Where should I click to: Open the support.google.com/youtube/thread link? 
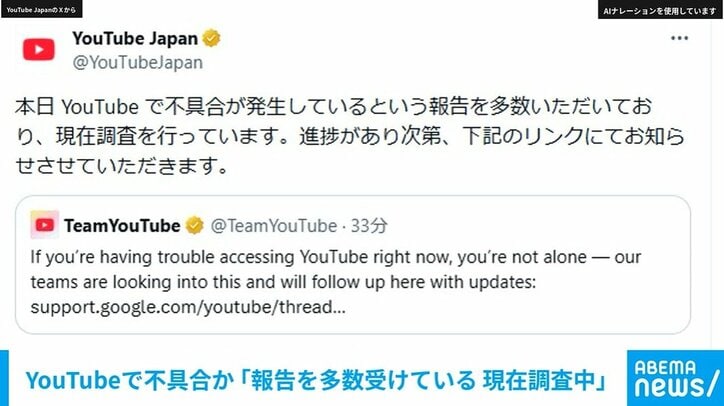click(189, 307)
